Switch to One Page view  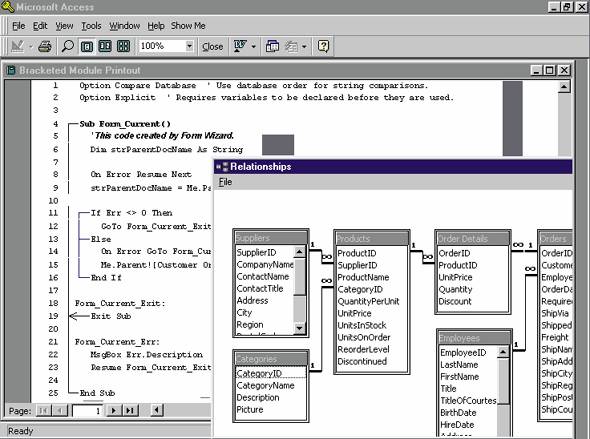(87, 46)
